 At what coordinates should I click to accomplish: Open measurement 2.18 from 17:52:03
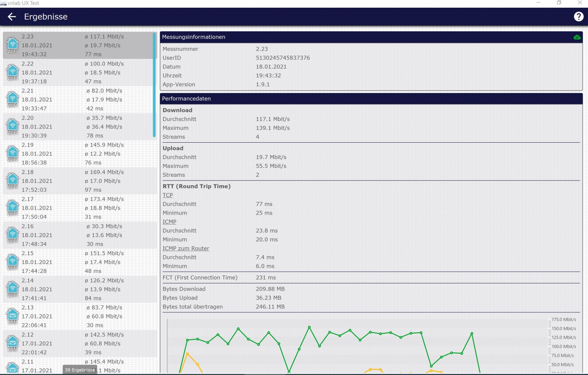pyautogui.click(x=77, y=181)
